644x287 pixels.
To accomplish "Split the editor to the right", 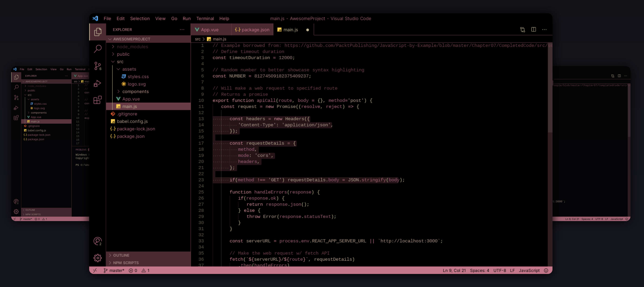I will [533, 30].
